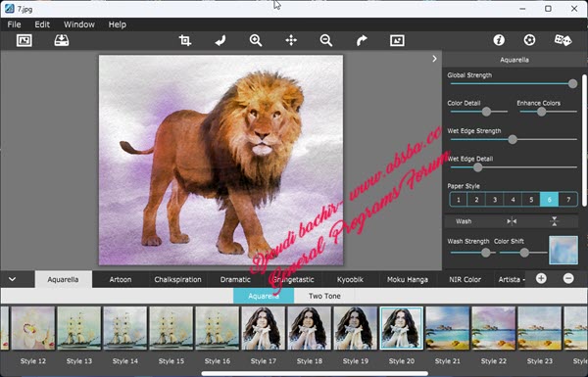The image size is (588, 377).
Task: Select Paper Style 6
Action: point(550,200)
